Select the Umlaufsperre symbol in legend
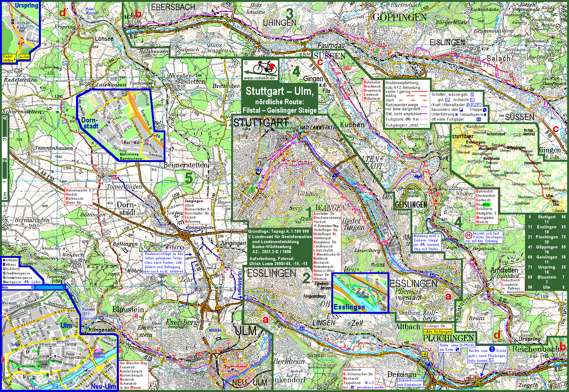This screenshot has width=569, height=392. 485,115
